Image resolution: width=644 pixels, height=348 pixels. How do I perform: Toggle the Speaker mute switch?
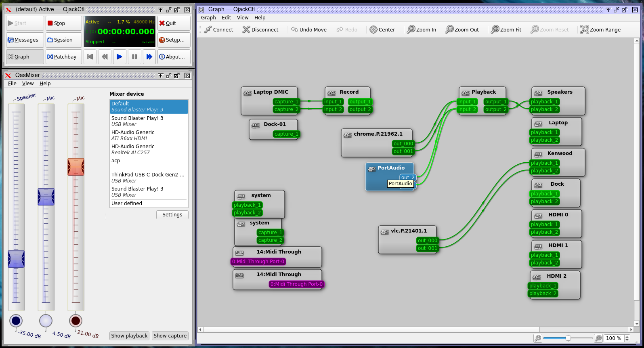coord(16,321)
